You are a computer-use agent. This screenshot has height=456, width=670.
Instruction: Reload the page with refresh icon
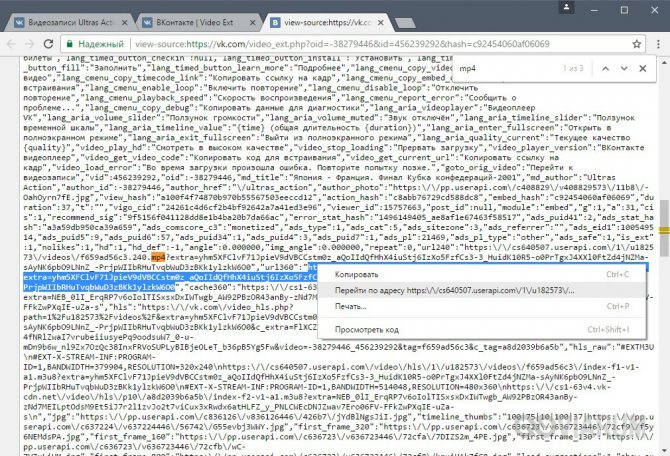pyautogui.click(x=48, y=44)
